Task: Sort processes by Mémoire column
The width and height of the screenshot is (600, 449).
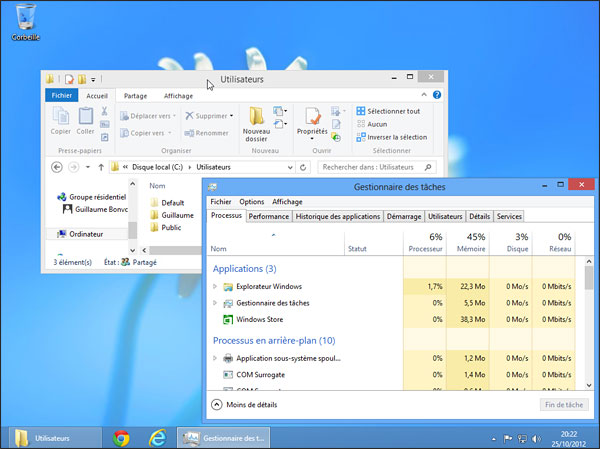Action: click(468, 243)
